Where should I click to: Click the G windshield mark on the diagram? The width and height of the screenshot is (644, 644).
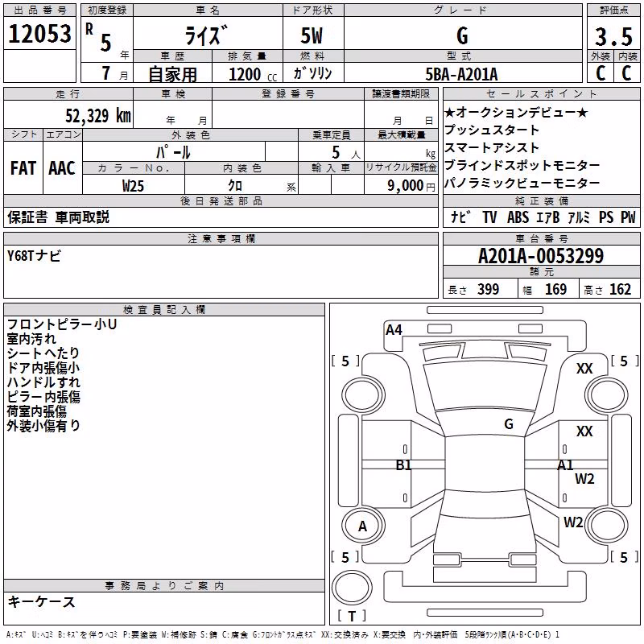click(x=509, y=424)
